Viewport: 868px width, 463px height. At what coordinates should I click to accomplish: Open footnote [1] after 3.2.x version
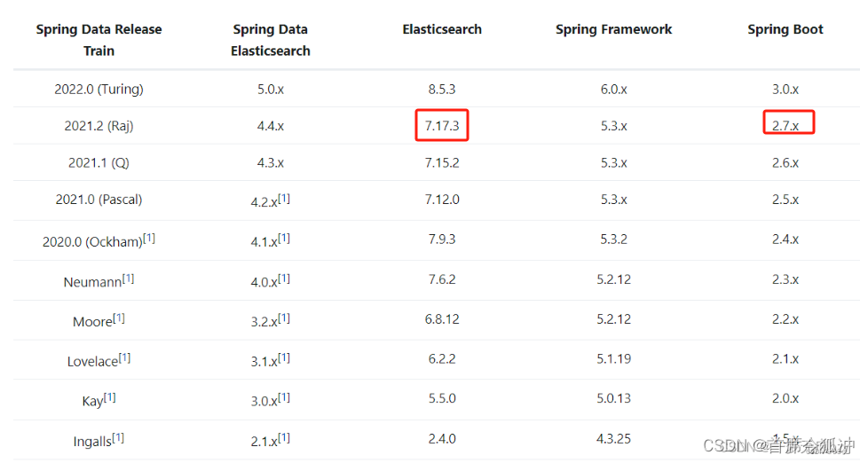click(284, 318)
